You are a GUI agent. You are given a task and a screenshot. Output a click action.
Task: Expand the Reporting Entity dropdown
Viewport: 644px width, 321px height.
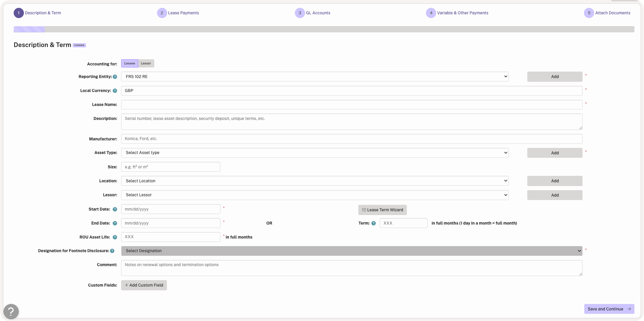click(315, 77)
